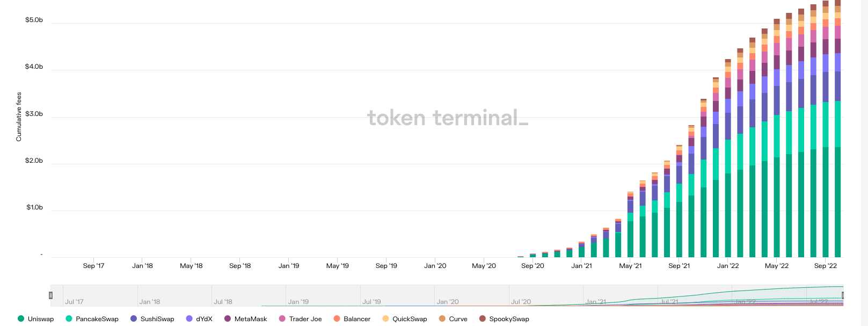Click the Balancer orange legend dot
The height and width of the screenshot is (326, 868).
(337, 319)
